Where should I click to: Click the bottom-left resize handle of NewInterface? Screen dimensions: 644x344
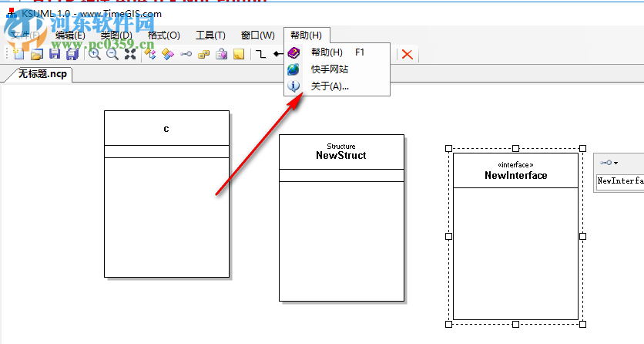click(448, 324)
